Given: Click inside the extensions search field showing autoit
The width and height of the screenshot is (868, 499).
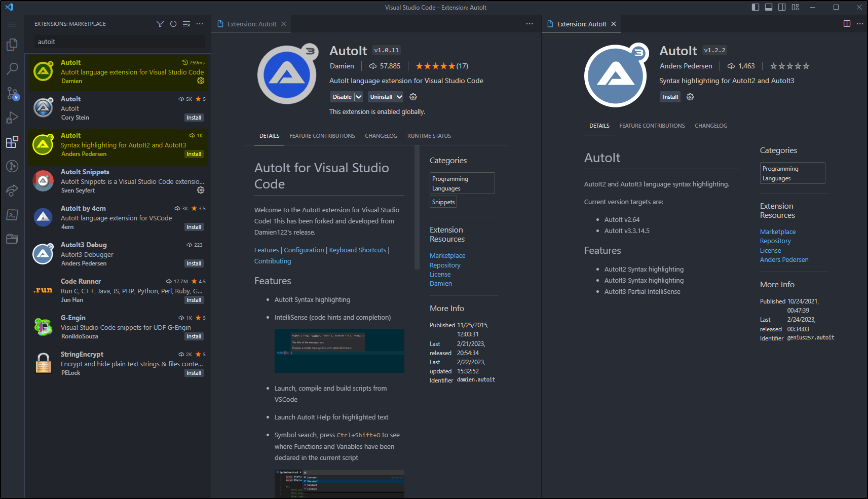Looking at the screenshot, I should tap(119, 42).
